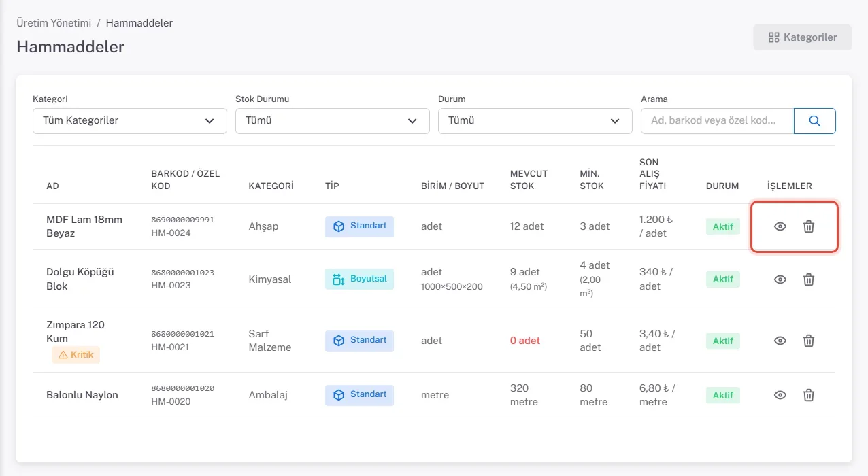
Task: Focus the Arama search field
Action: coord(718,121)
